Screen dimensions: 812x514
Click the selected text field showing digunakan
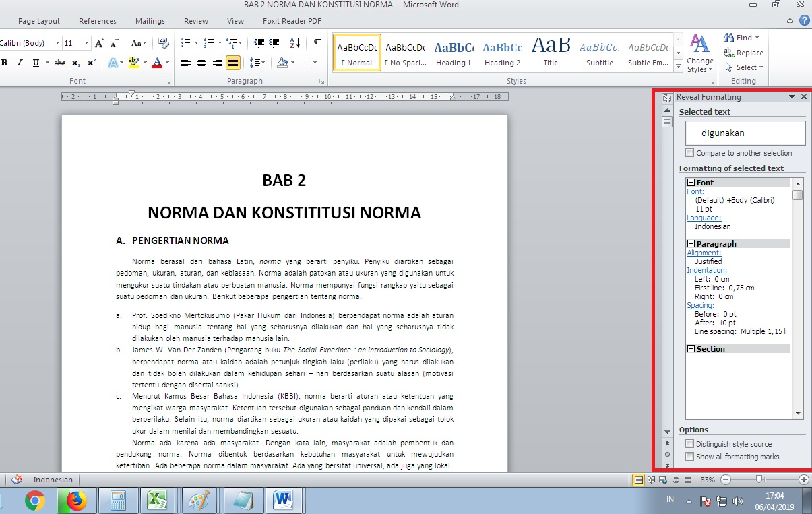[745, 133]
